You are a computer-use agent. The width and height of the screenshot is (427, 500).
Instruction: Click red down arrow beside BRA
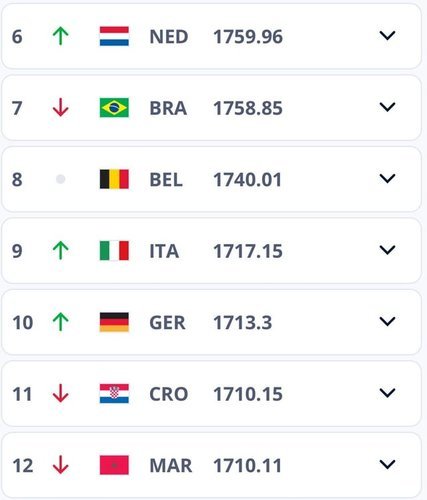pos(61,108)
